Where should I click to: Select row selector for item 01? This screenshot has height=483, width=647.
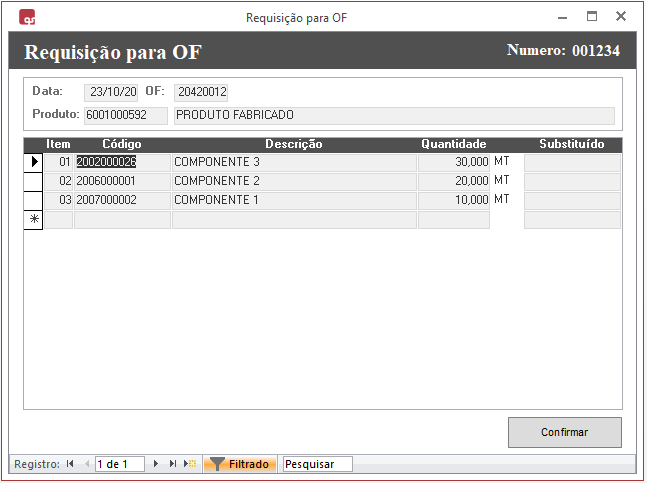tap(33, 162)
